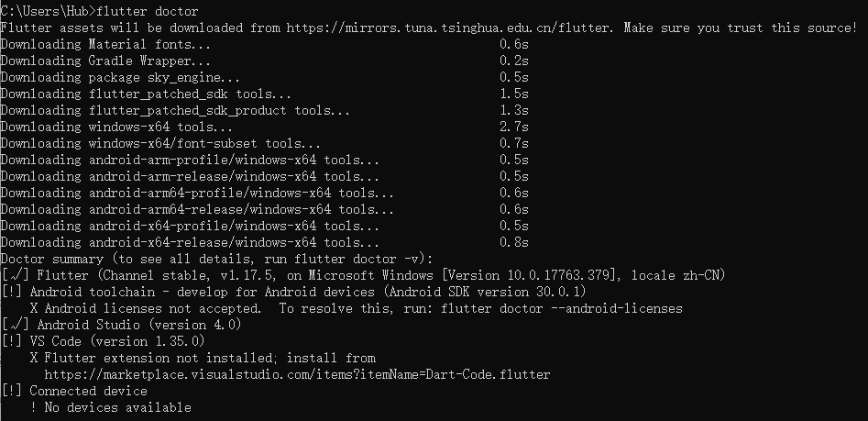Click the 'Downloading package sky_engine...' line
868x421 pixels.
(119, 77)
